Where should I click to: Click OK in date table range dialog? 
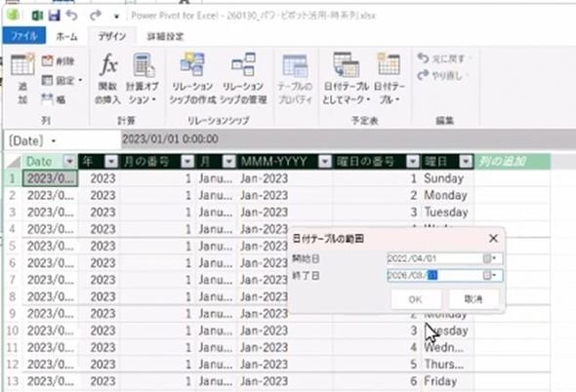pos(416,299)
